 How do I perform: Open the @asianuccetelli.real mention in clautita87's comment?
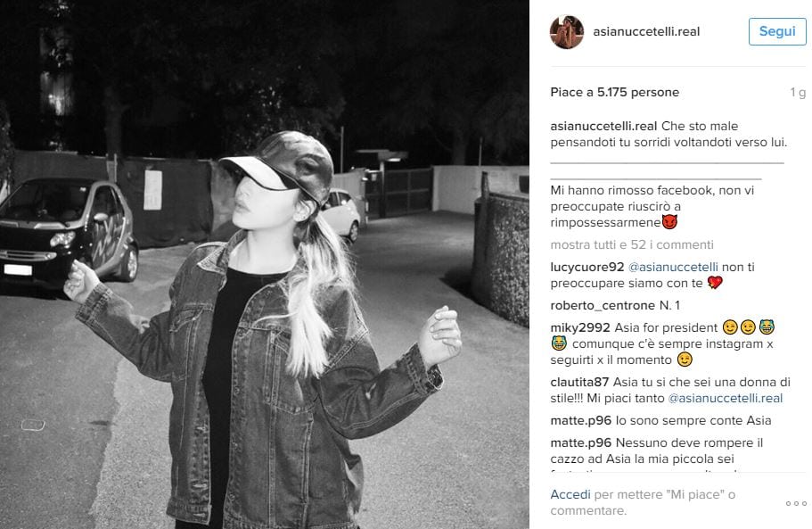click(x=725, y=399)
